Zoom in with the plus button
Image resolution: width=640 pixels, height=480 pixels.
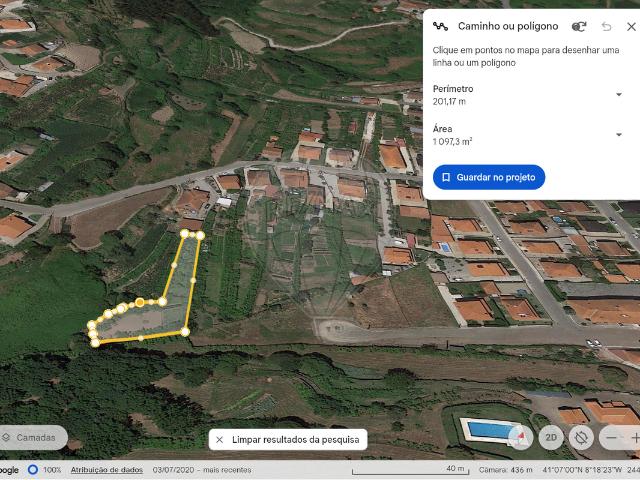(635, 438)
